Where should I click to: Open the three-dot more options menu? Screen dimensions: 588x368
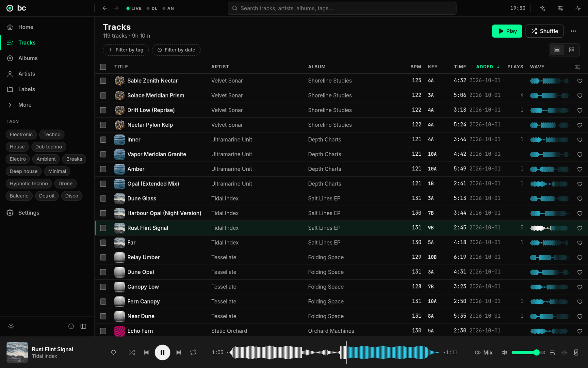pyautogui.click(x=573, y=31)
